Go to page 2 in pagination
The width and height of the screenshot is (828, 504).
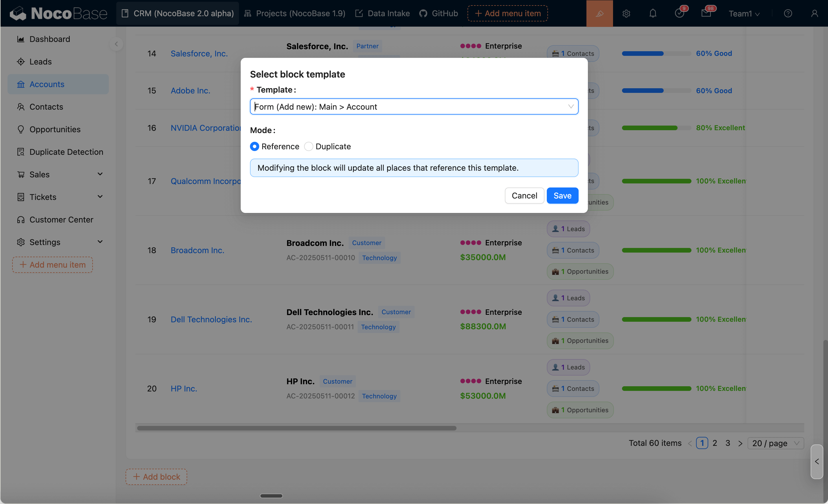point(715,443)
